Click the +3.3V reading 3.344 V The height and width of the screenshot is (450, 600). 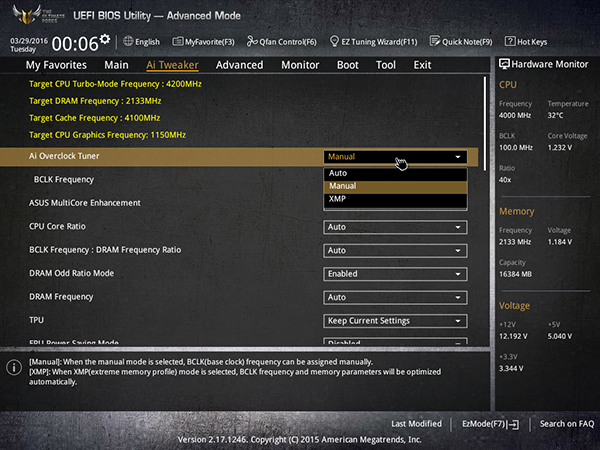[511, 368]
